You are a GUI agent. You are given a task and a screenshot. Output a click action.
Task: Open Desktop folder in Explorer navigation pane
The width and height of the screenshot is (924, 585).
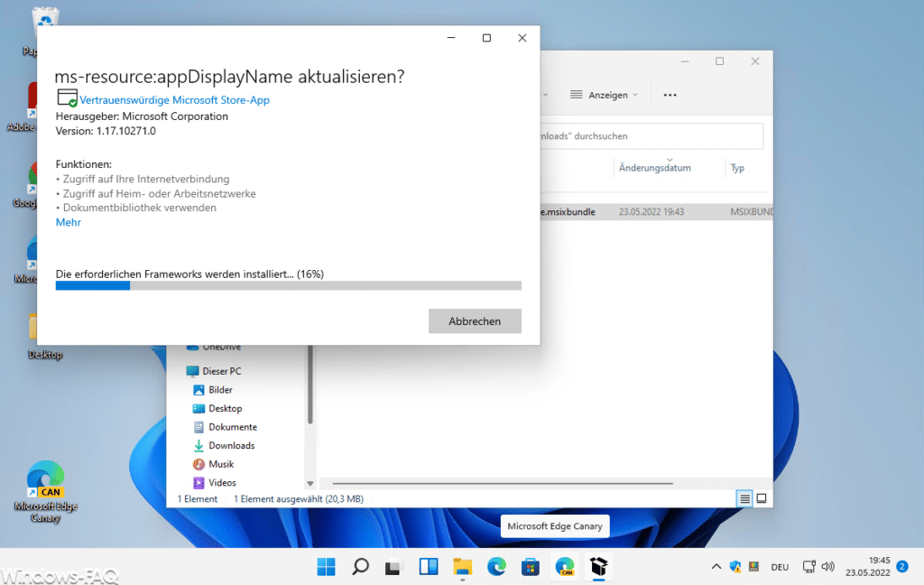click(217, 408)
